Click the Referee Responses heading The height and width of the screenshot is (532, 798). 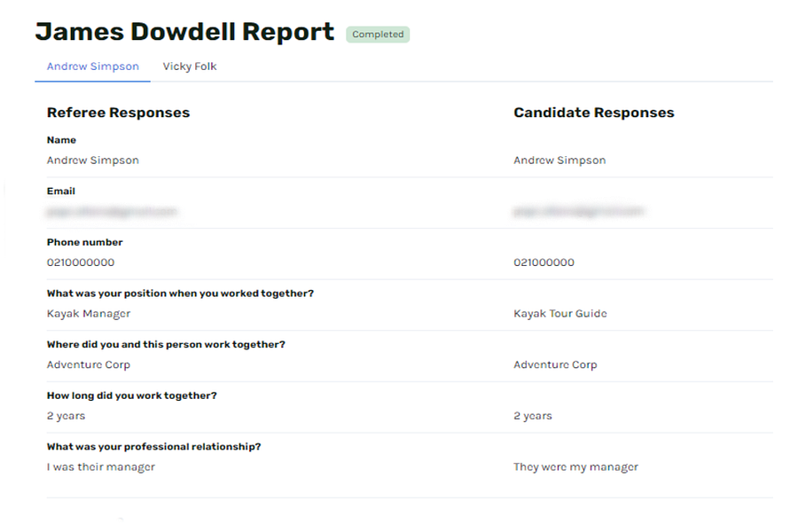click(118, 113)
